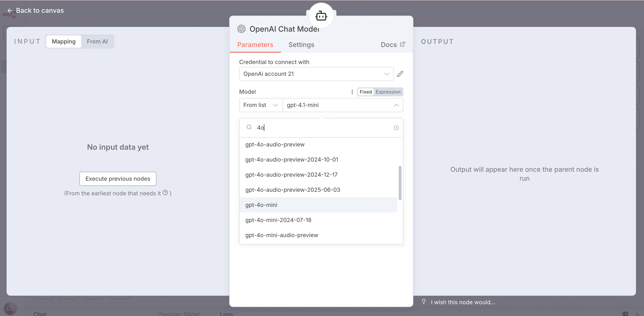The height and width of the screenshot is (316, 644).
Task: Click the help question mark icon
Action: [x=165, y=193]
